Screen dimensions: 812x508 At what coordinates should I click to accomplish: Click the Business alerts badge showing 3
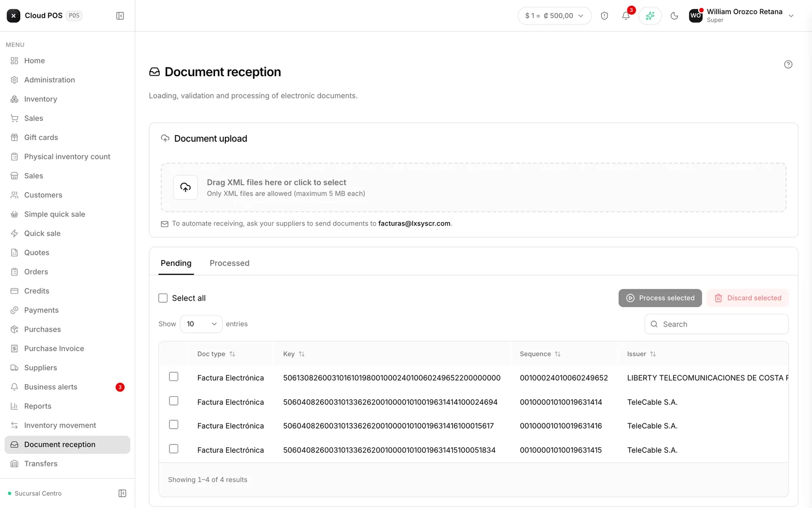[x=120, y=387]
